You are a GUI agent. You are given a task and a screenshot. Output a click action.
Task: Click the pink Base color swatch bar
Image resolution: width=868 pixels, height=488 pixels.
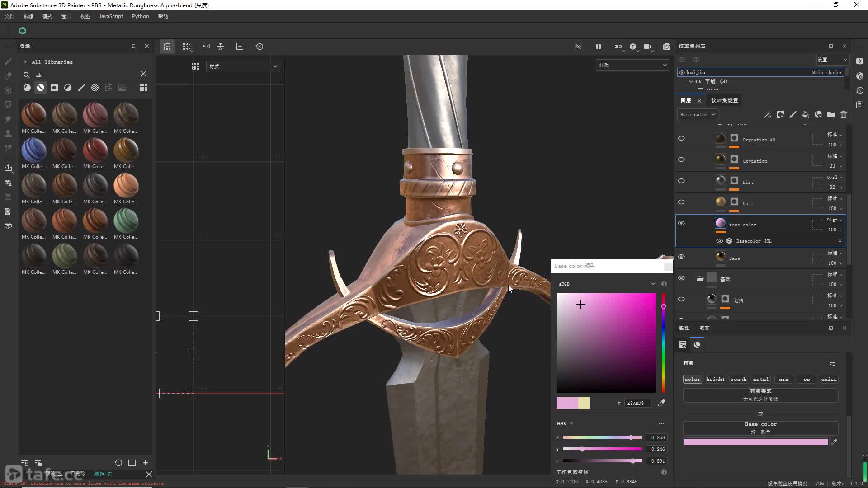(x=756, y=442)
